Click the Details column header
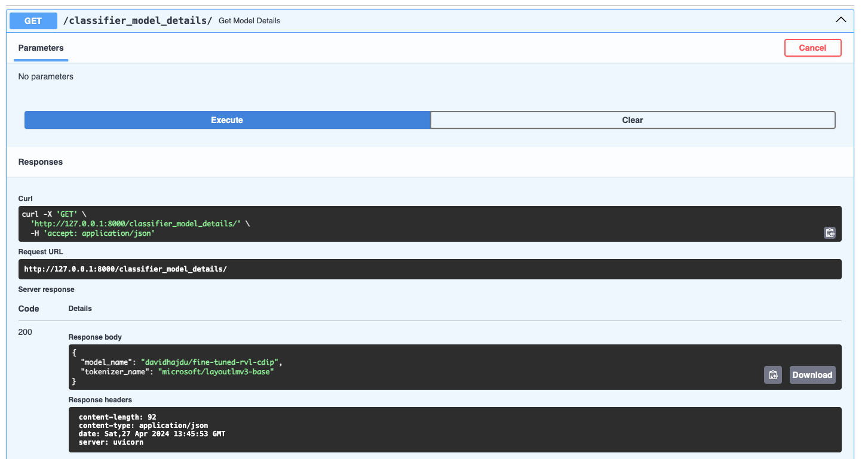This screenshot has width=868, height=459. tap(80, 309)
